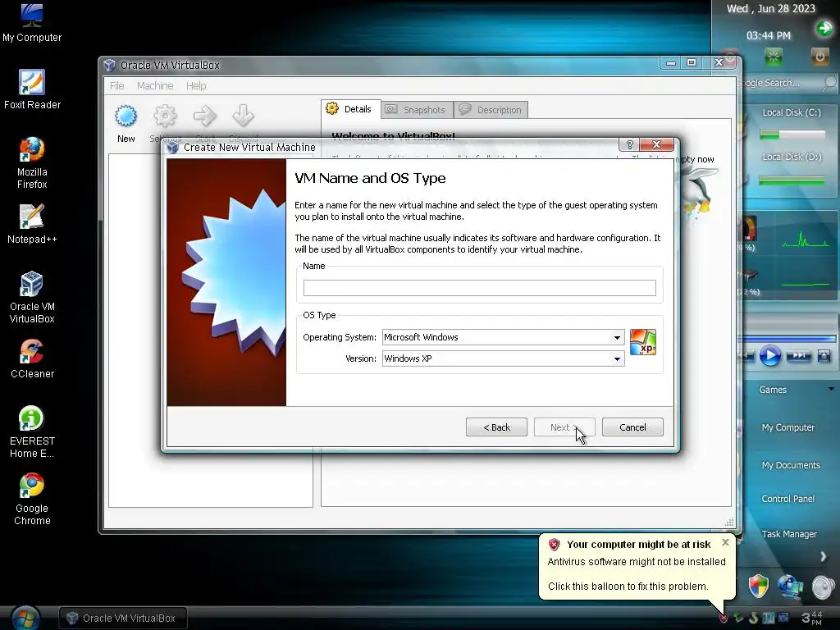Viewport: 840px width, 630px height.
Task: Click the Windows Start orb
Action: click(x=25, y=619)
